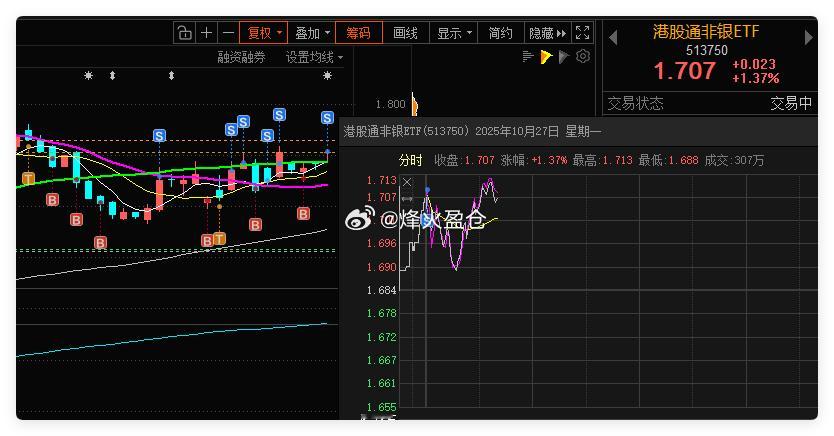834x436 pixels.
Task: Zoom out chart with minus button
Action: point(228,33)
